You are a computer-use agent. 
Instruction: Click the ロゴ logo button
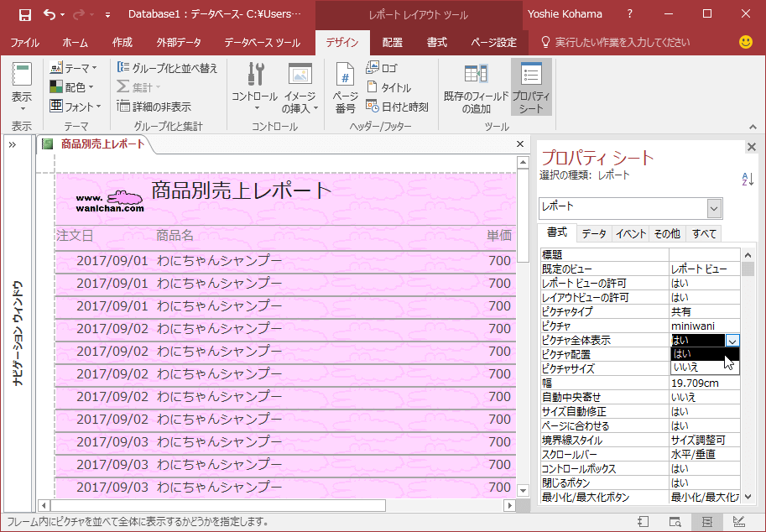click(382, 68)
